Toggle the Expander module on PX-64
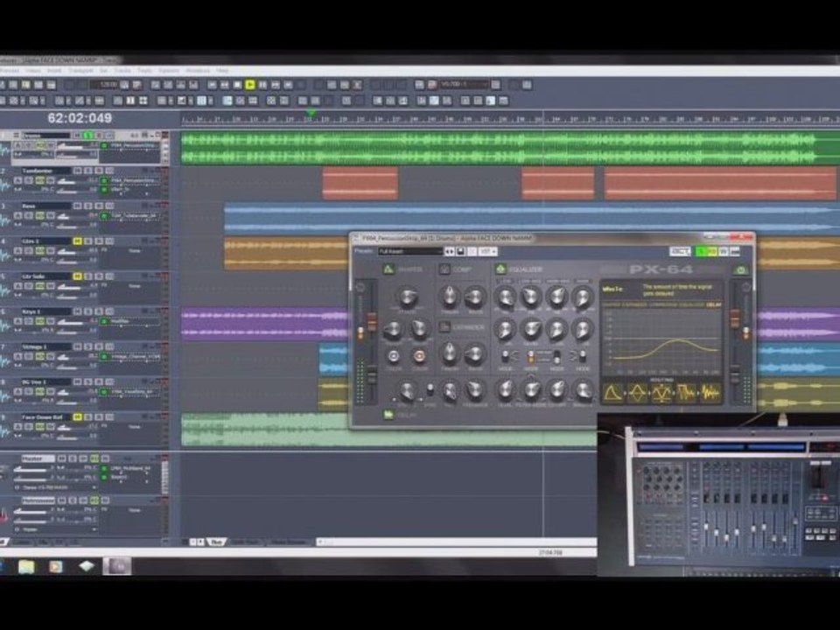The height and width of the screenshot is (630, 840). point(444,326)
